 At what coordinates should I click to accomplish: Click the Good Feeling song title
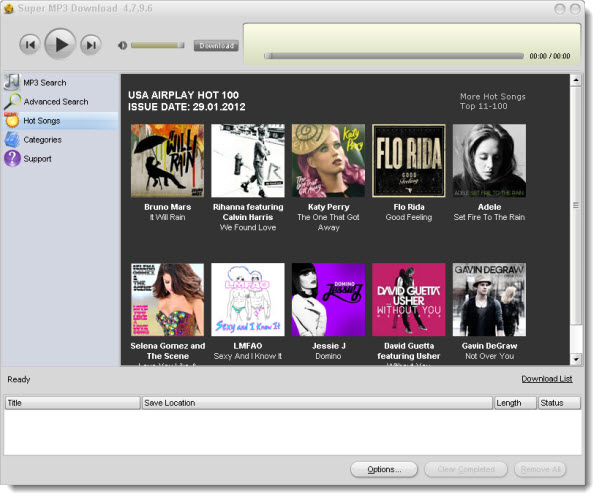point(409,217)
